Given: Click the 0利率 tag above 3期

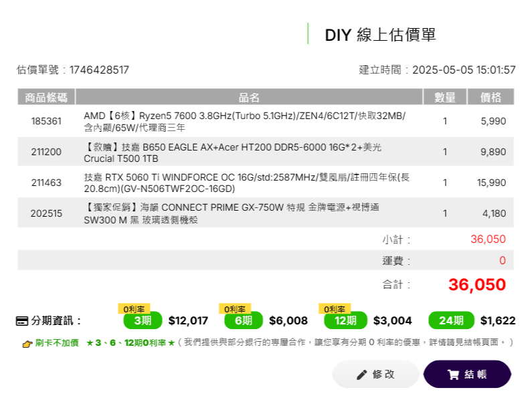Looking at the screenshot, I should [134, 308].
